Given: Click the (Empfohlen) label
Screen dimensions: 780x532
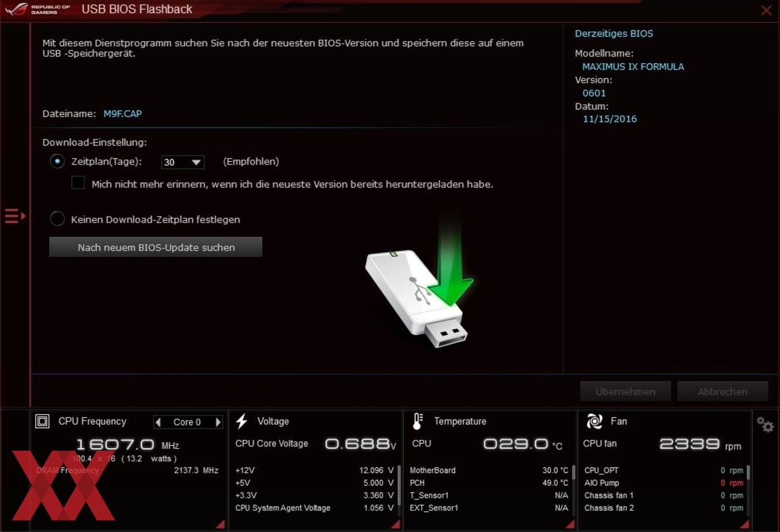Looking at the screenshot, I should coord(251,162).
